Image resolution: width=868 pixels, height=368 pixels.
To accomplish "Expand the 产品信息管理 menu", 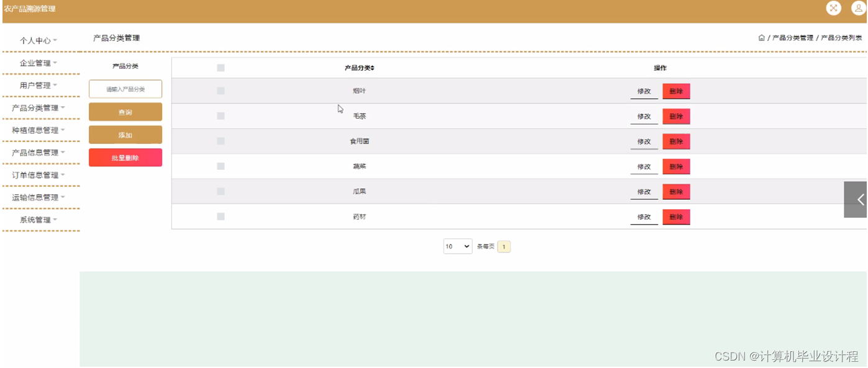I will coord(39,153).
